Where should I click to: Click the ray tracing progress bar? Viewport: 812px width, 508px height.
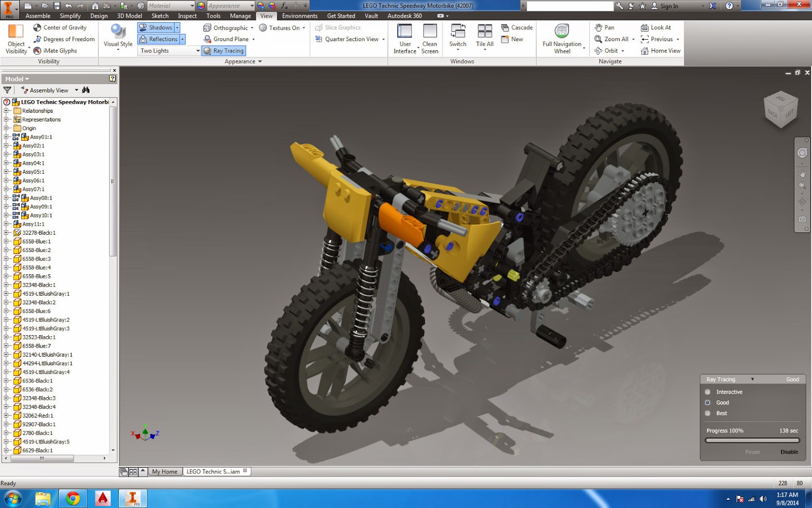[x=752, y=440]
